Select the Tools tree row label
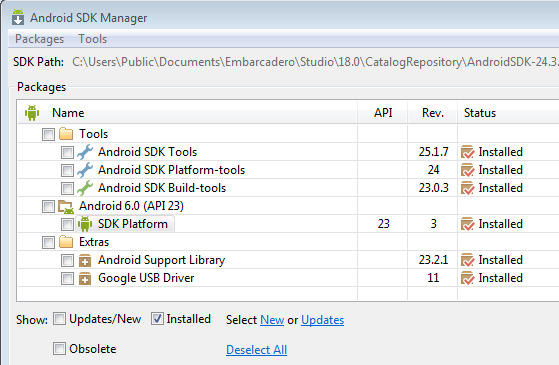The height and width of the screenshot is (365, 559). 93,134
